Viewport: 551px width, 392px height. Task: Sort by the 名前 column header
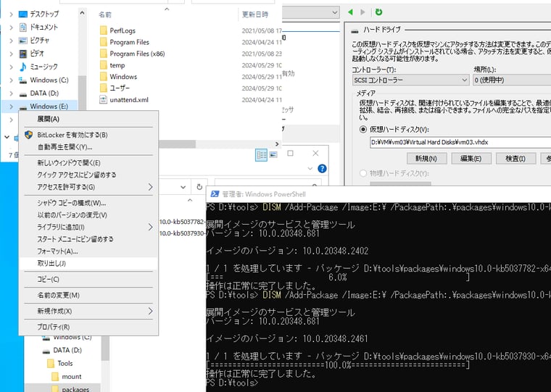[x=104, y=14]
